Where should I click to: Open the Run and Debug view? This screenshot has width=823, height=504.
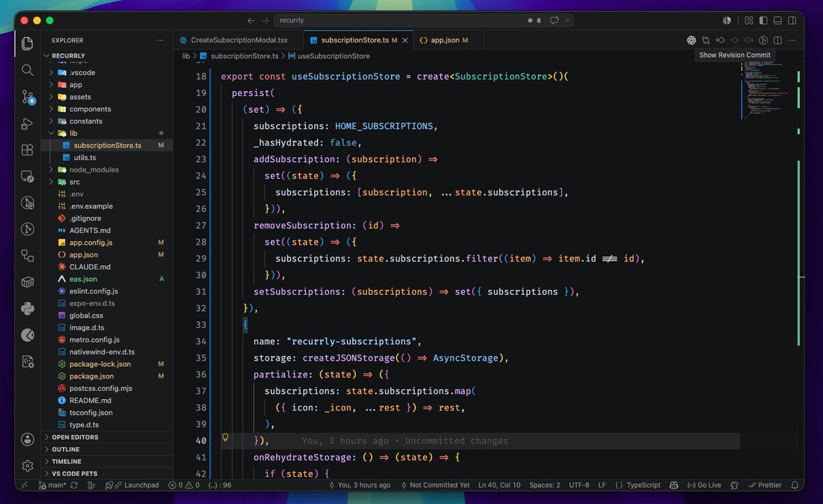click(x=27, y=123)
